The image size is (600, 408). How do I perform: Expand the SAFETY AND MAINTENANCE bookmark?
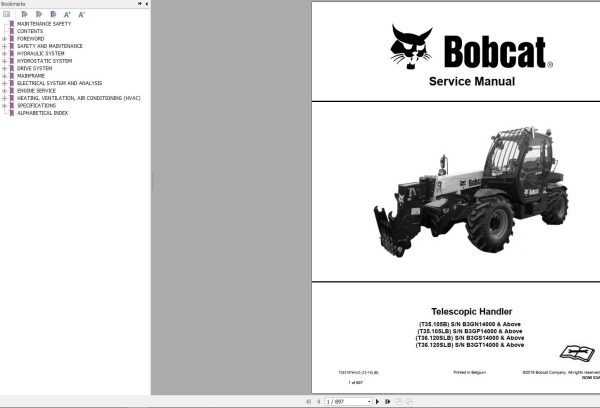(x=4, y=46)
